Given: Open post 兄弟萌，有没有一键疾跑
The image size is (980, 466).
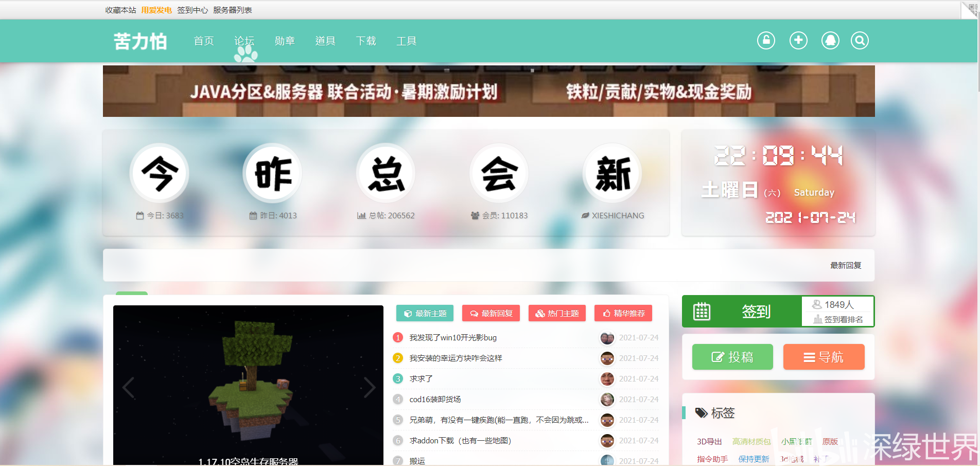Looking at the screenshot, I should 499,420.
